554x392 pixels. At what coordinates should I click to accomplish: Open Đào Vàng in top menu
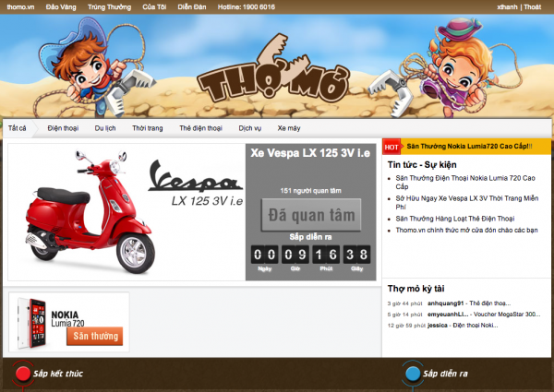point(60,6)
